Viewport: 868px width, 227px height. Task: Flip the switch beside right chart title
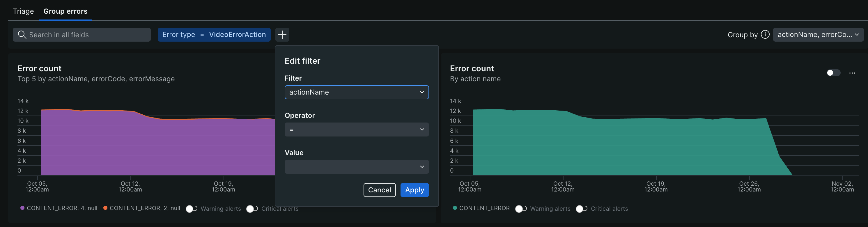pyautogui.click(x=833, y=73)
